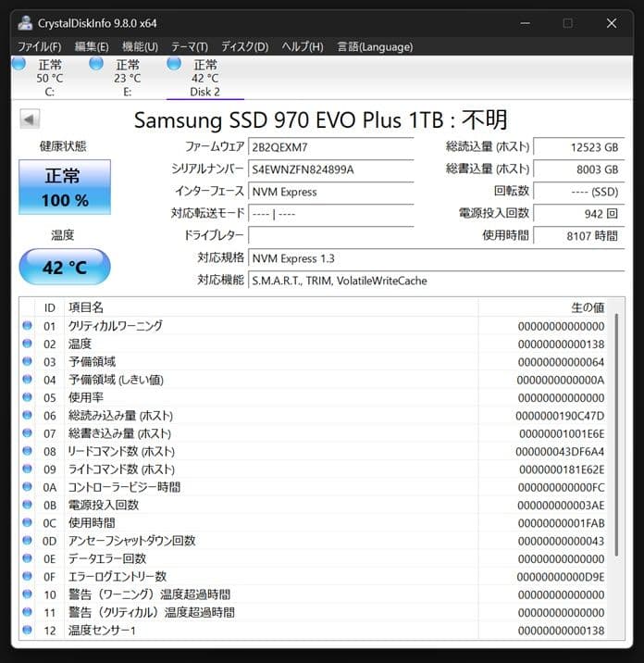Click the 42 °C temperature button
The width and height of the screenshot is (644, 663).
click(x=65, y=267)
